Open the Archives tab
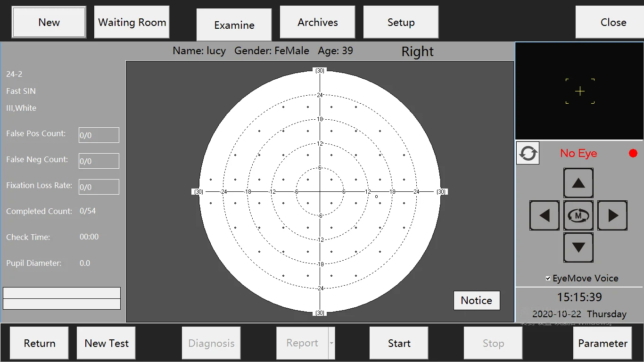This screenshot has height=362, width=644. click(x=317, y=22)
